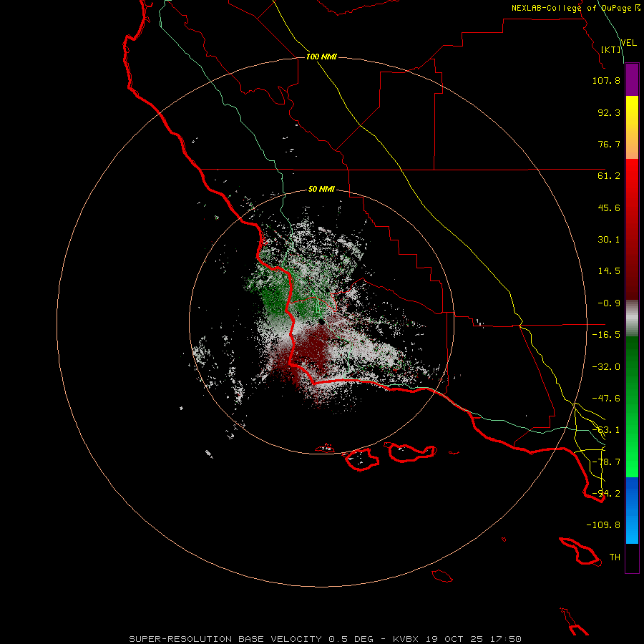Click the Super-Resolution Base Velocity caption
Viewport: 644px width, 644px height.
pos(326,639)
